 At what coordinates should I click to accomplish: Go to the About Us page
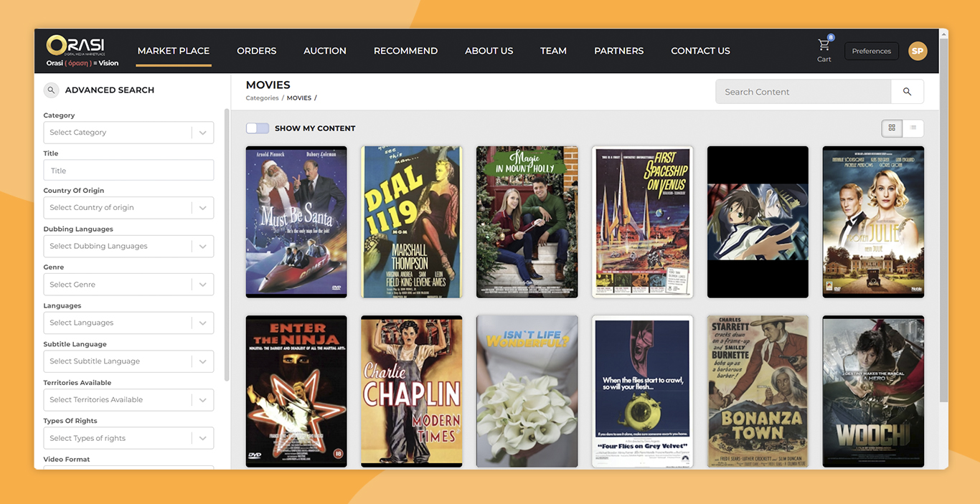[x=489, y=51]
